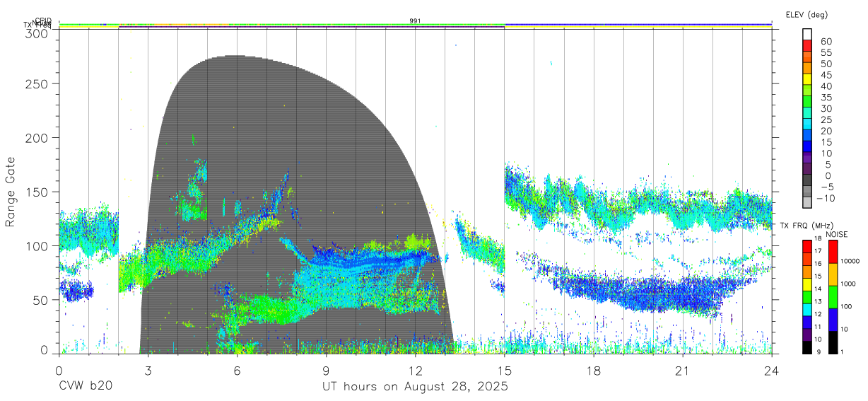Click the 1000 value on NOISE scale
The image size is (868, 401).
[847, 284]
